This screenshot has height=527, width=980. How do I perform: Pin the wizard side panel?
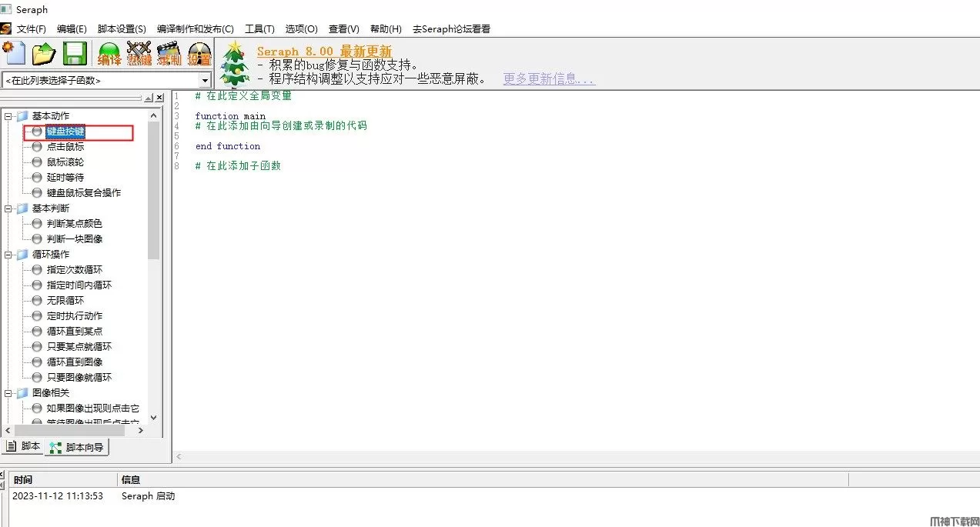click(x=148, y=98)
